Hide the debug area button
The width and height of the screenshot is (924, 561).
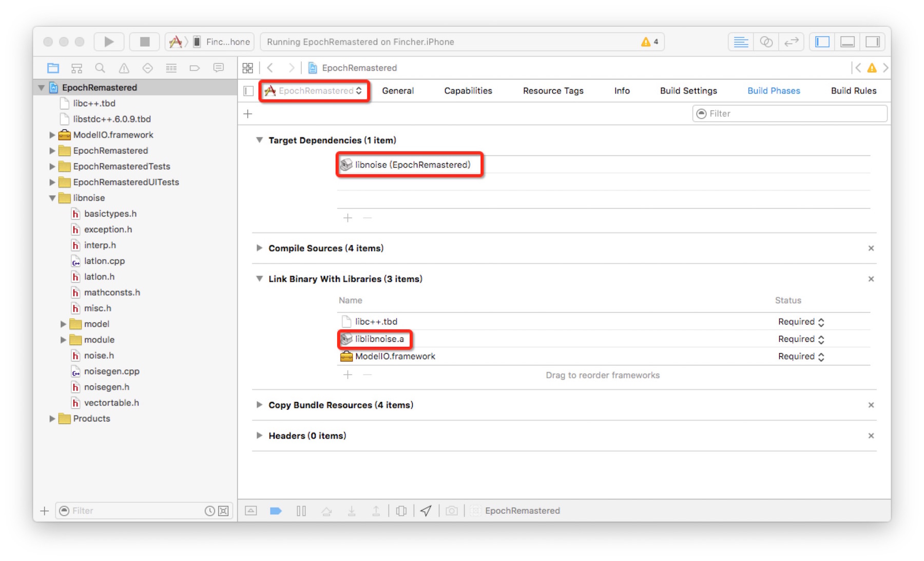[251, 511]
